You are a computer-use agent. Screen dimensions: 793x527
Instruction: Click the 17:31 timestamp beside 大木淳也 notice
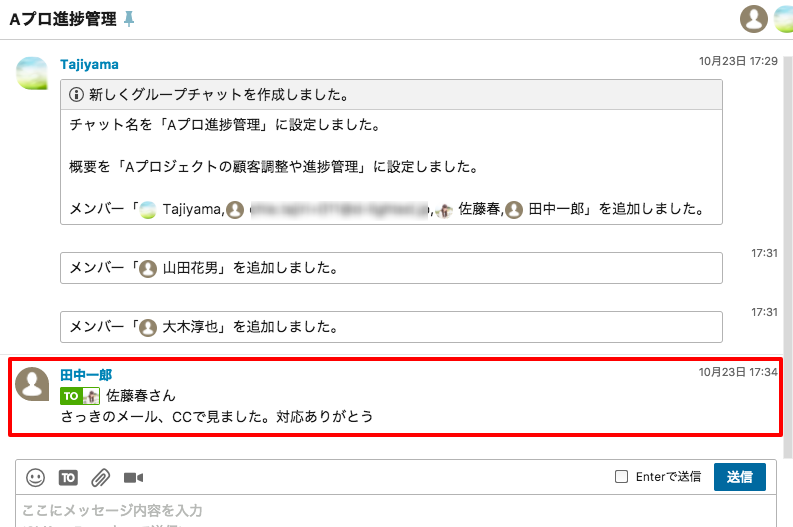tap(764, 312)
